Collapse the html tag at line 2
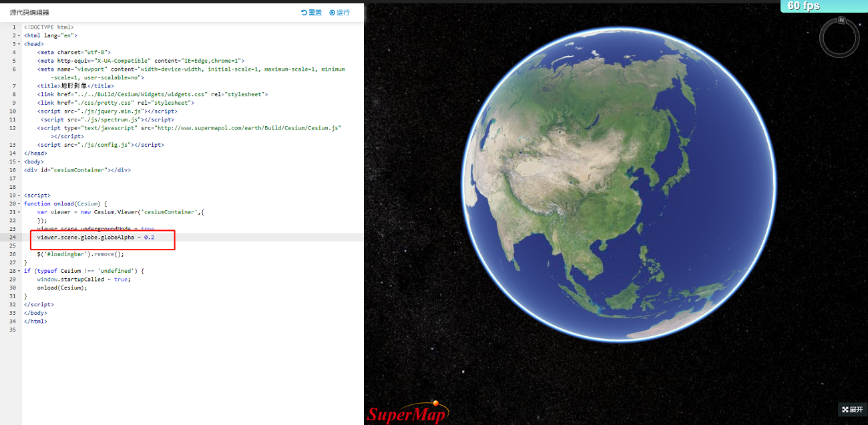Image resolution: width=868 pixels, height=425 pixels. pyautogui.click(x=19, y=35)
